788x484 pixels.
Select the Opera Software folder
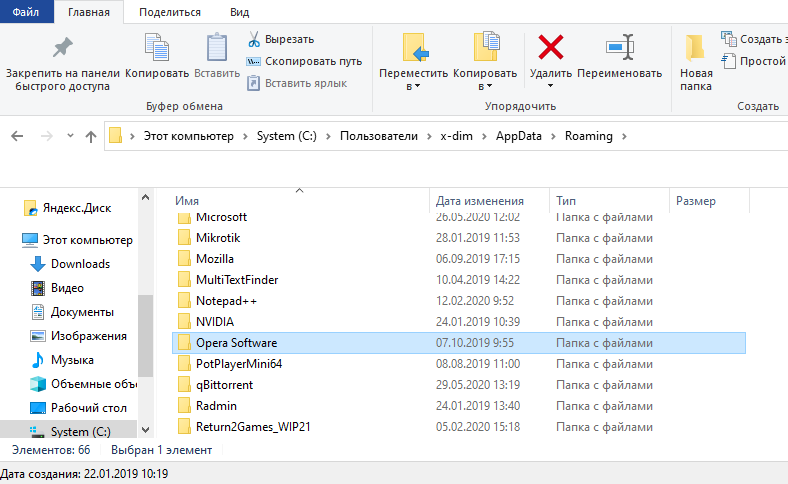(x=459, y=343)
